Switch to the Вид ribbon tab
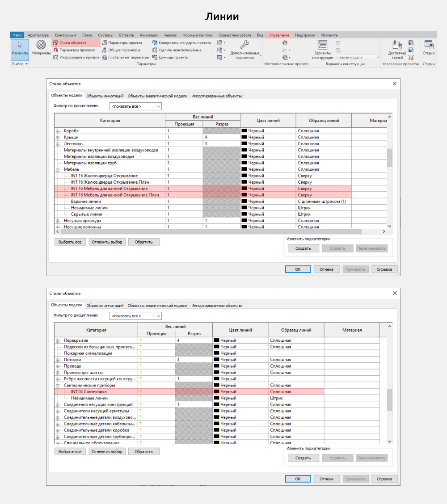 click(x=260, y=35)
